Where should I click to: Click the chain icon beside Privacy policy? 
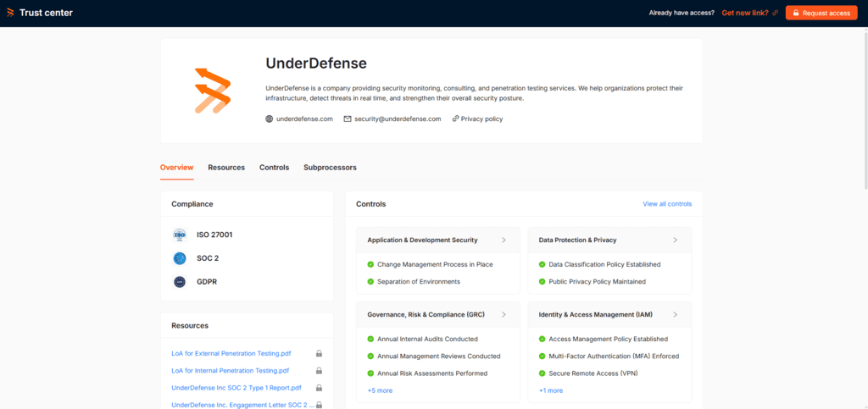[x=455, y=119]
